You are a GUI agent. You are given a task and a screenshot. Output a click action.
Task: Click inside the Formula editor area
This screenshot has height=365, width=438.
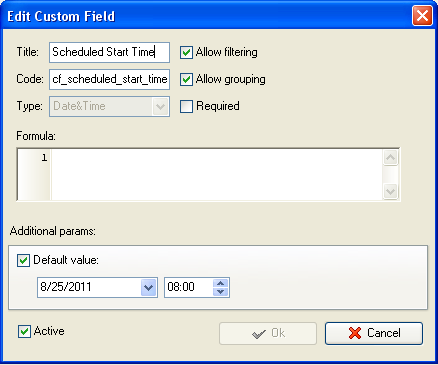(x=217, y=174)
